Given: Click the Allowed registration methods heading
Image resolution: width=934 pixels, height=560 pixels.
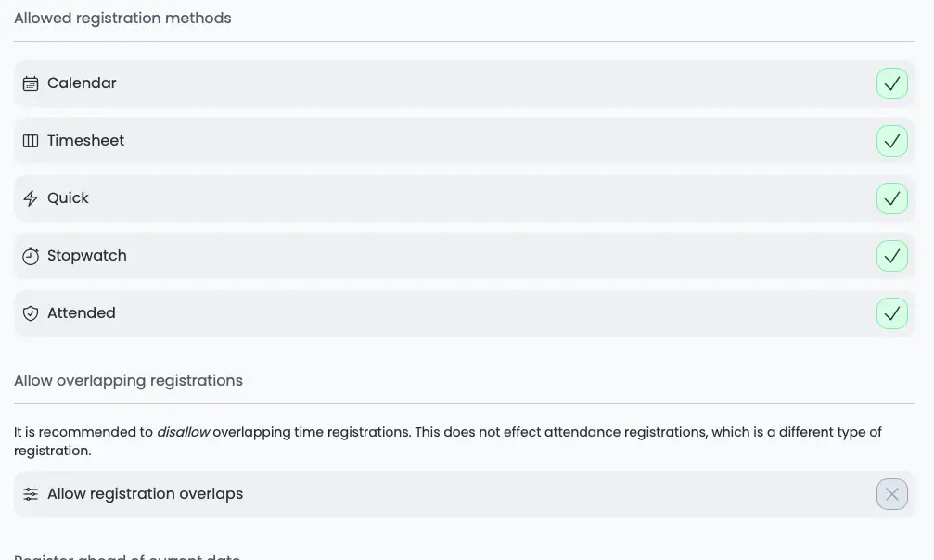Looking at the screenshot, I should pyautogui.click(x=122, y=18).
